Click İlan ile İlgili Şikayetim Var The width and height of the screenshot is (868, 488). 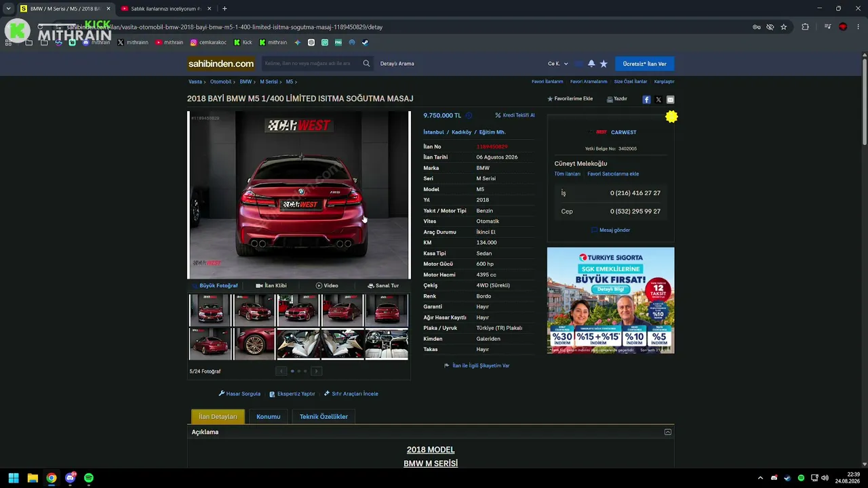click(x=477, y=366)
